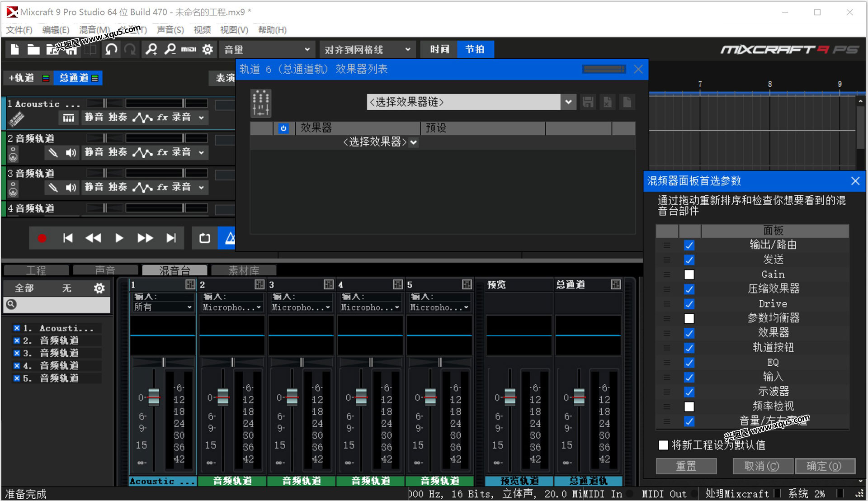Click the piano keyboard icon on track 1
Image resolution: width=868 pixels, height=501 pixels.
point(68,118)
